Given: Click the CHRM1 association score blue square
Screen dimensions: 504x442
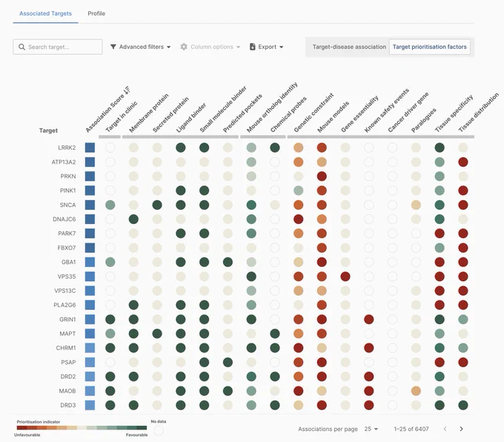Looking at the screenshot, I should tap(90, 348).
